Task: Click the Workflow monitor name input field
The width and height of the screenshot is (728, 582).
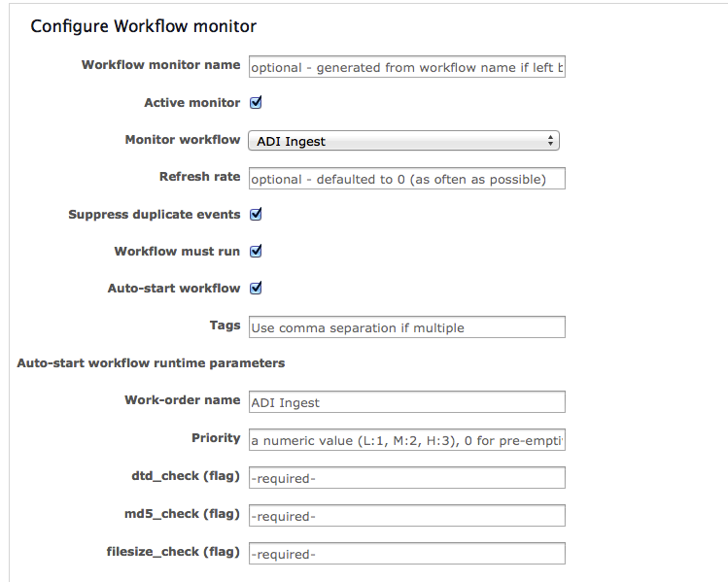Action: (x=406, y=67)
